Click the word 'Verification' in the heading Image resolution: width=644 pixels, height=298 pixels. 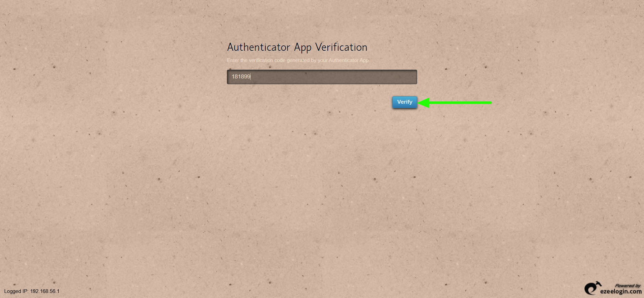tap(341, 47)
